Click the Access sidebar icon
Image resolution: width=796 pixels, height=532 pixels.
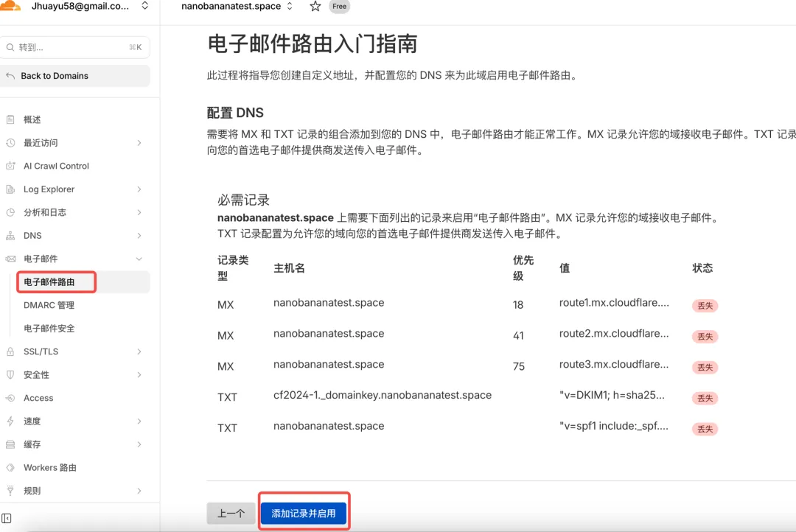pyautogui.click(x=10, y=398)
